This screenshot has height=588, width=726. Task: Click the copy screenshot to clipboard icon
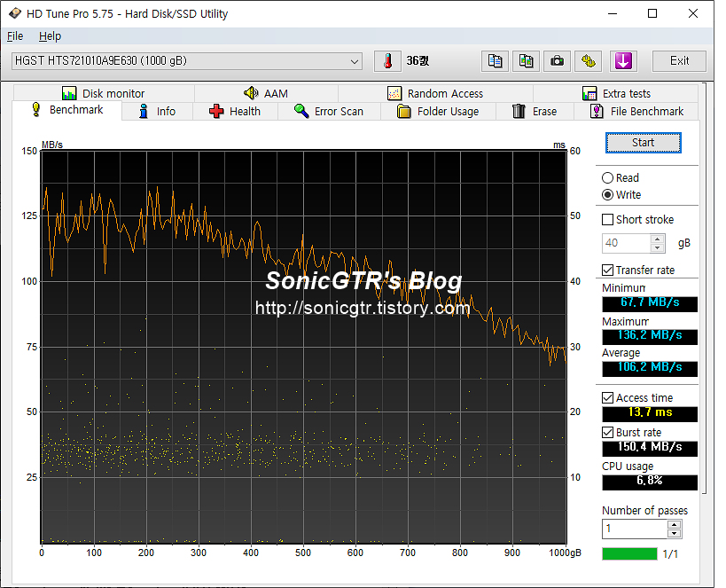[x=526, y=61]
